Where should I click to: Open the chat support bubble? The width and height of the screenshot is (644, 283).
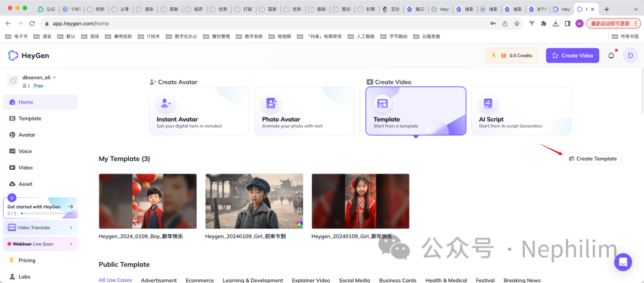pos(623,262)
